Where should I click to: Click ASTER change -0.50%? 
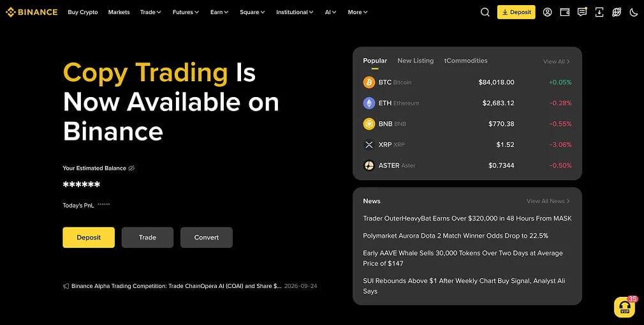(x=560, y=165)
